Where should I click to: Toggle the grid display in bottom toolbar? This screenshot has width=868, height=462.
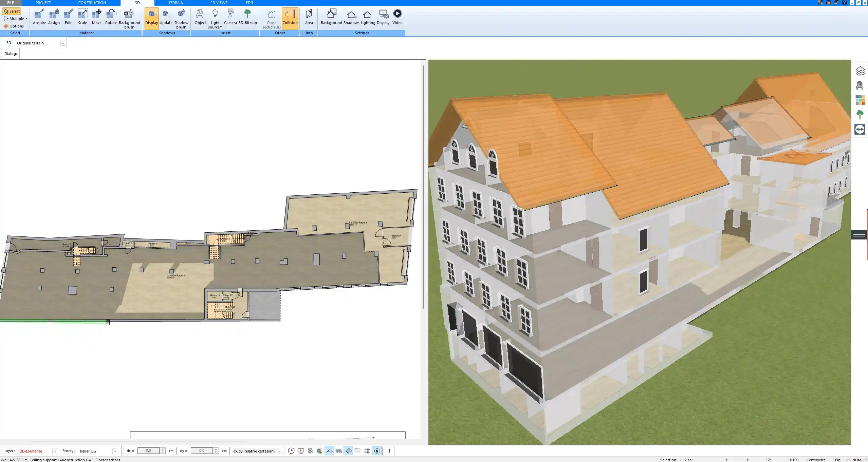tap(367, 451)
